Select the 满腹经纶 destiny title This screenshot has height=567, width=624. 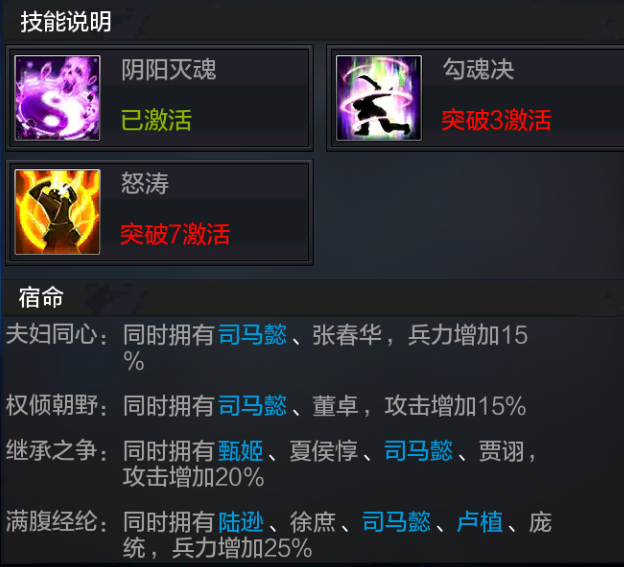coord(52,522)
